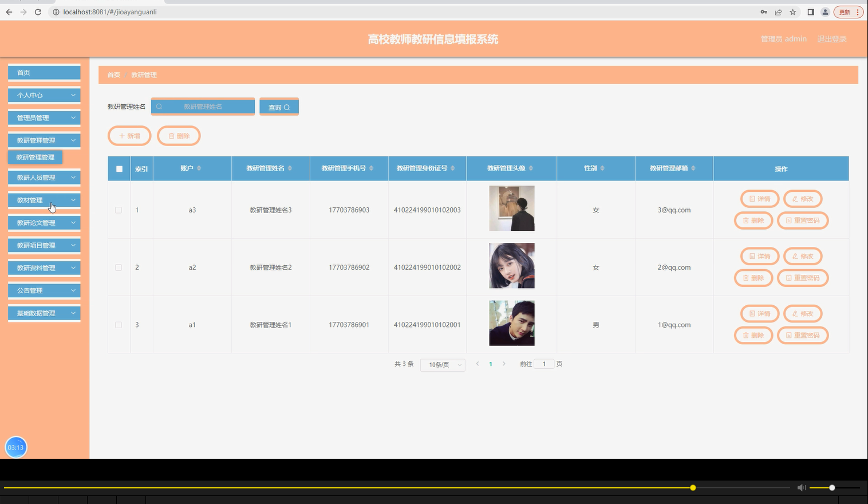This screenshot has height=504, width=868.
Task: Click 退出登录 to log out
Action: click(831, 38)
